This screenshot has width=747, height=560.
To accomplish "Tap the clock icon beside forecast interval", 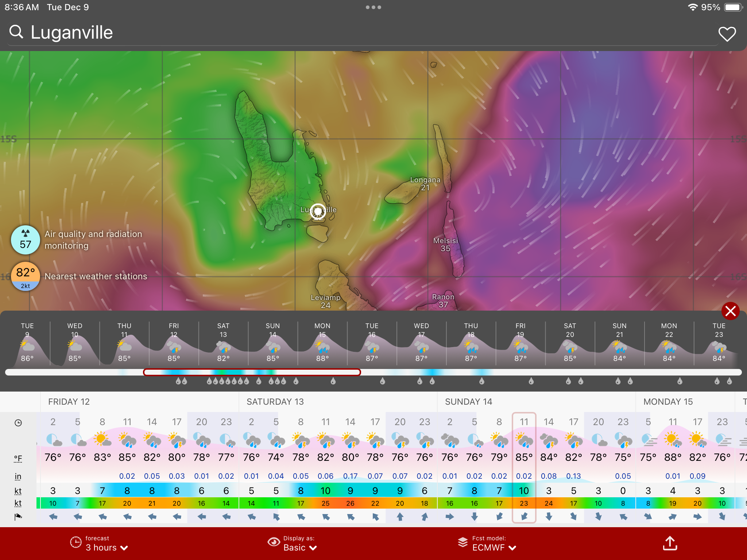I will 76,542.
